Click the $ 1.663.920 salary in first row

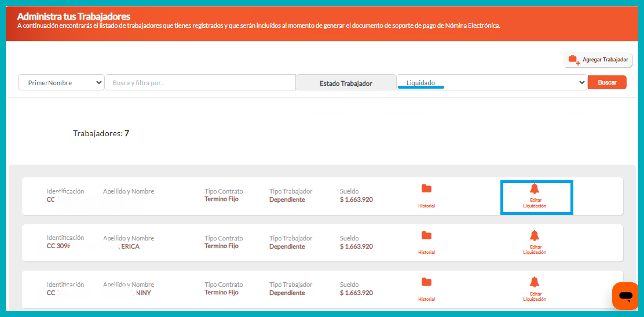click(x=356, y=199)
